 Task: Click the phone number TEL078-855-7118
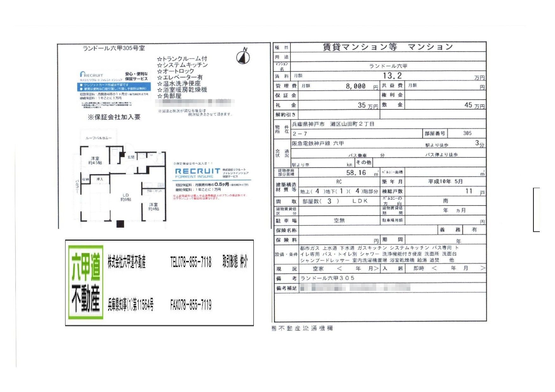click(191, 262)
